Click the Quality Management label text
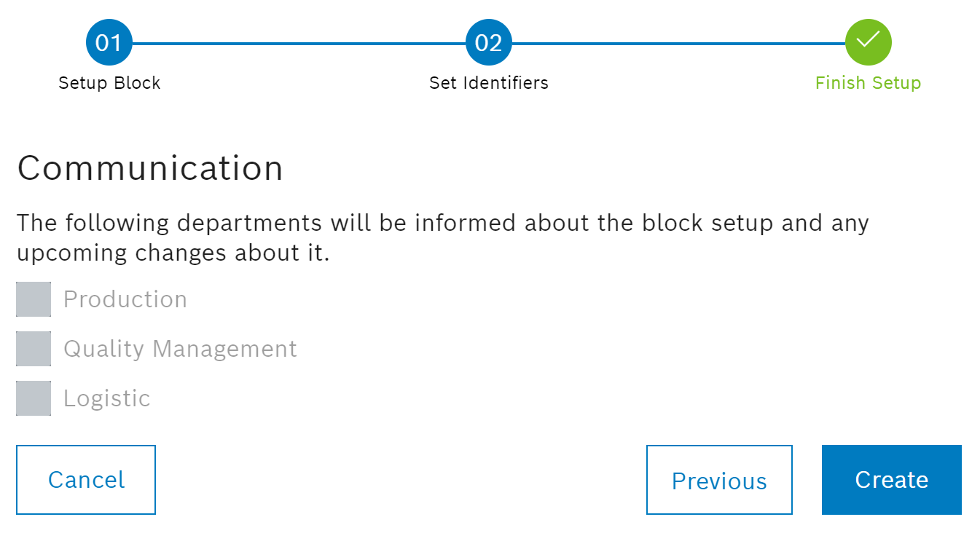980x533 pixels. (180, 349)
